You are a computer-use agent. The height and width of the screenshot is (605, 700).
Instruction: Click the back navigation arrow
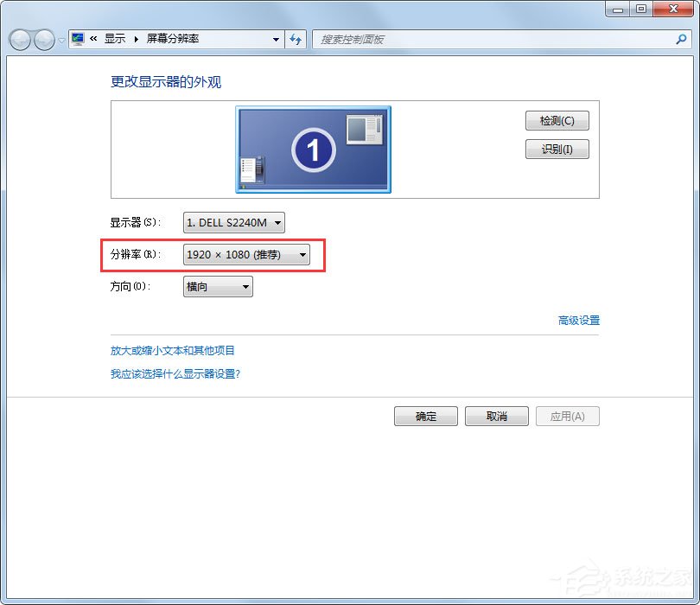pos(19,39)
